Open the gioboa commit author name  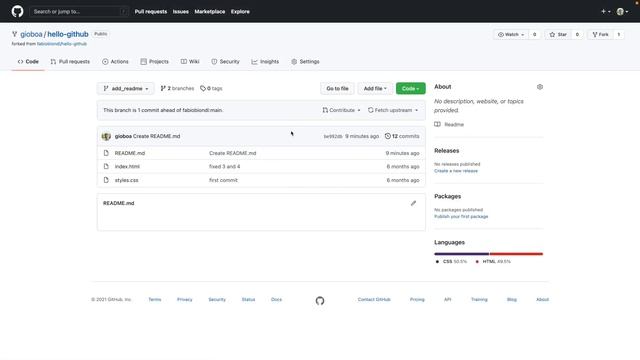pos(123,136)
